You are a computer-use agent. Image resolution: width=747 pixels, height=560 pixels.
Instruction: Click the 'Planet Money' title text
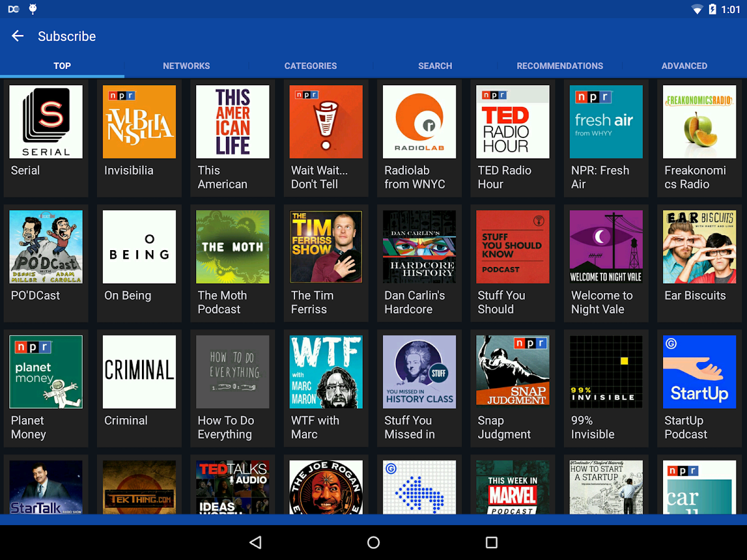pyautogui.click(x=29, y=427)
